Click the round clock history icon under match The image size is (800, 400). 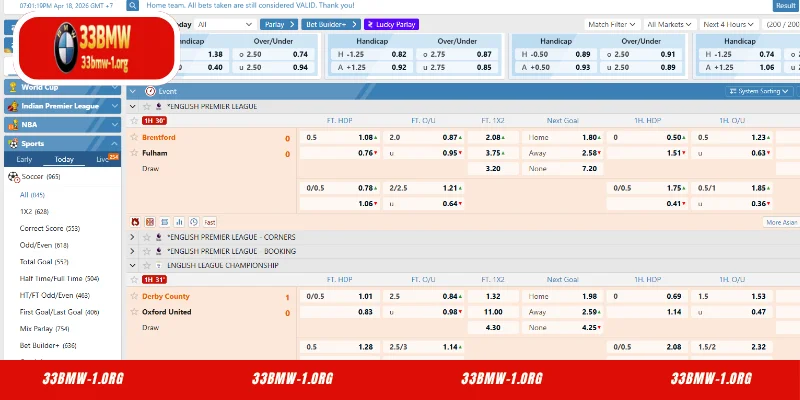coord(193,222)
